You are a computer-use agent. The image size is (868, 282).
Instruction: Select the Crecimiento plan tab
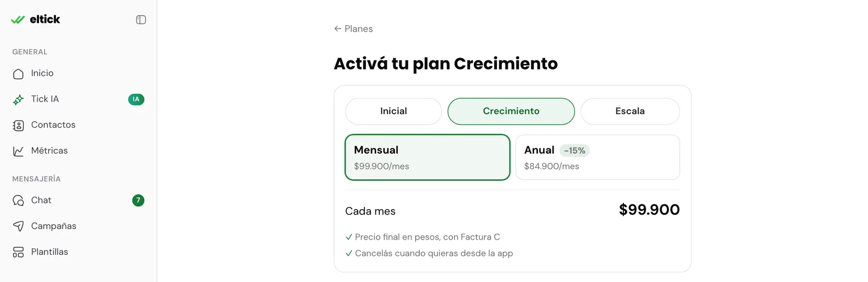coord(511,111)
